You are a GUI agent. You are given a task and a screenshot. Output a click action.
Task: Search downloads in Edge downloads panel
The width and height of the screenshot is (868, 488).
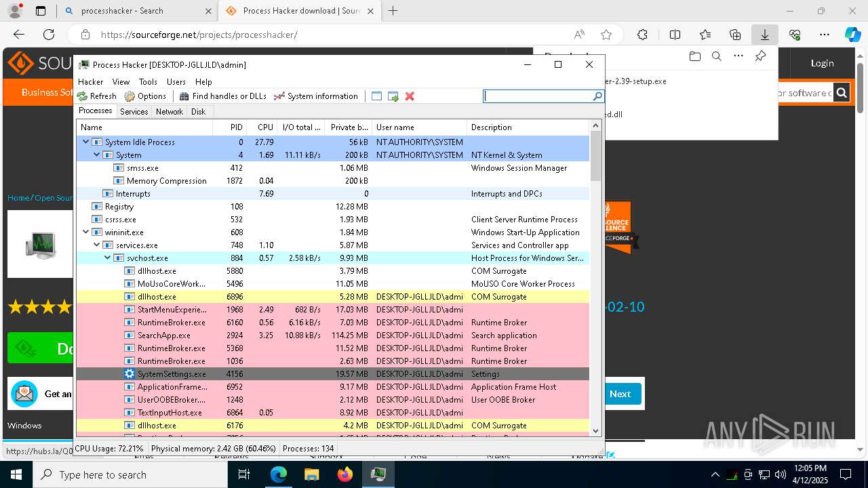(x=717, y=56)
